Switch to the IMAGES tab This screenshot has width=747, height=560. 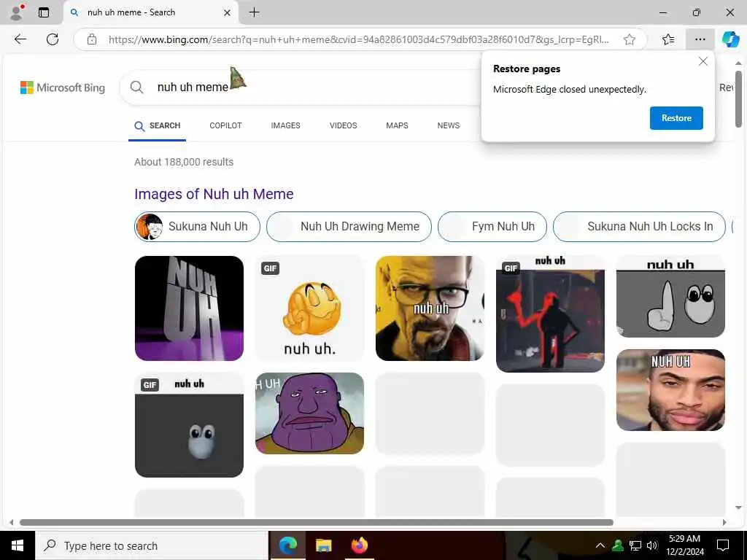click(x=285, y=125)
